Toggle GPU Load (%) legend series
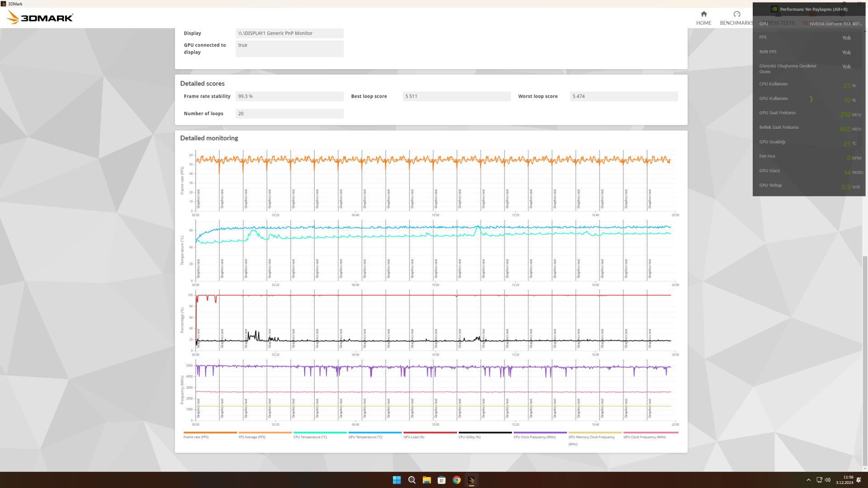Screen dimensions: 868x488 [414, 437]
